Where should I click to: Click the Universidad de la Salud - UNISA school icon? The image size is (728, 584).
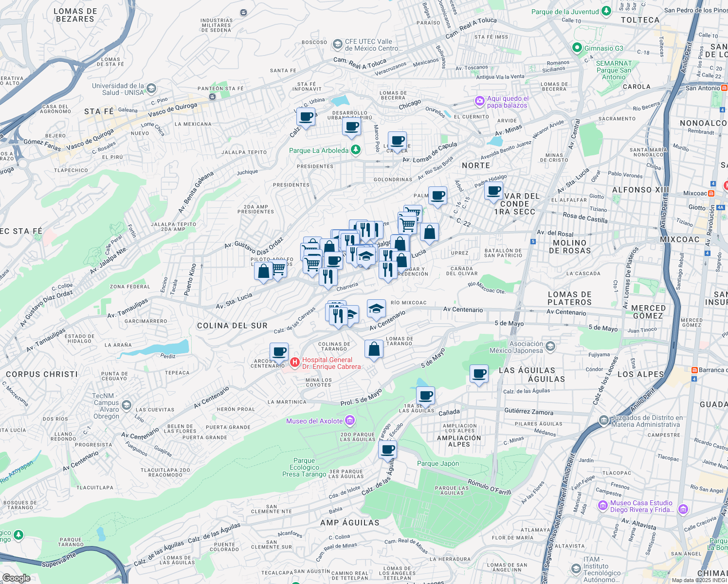(150, 89)
